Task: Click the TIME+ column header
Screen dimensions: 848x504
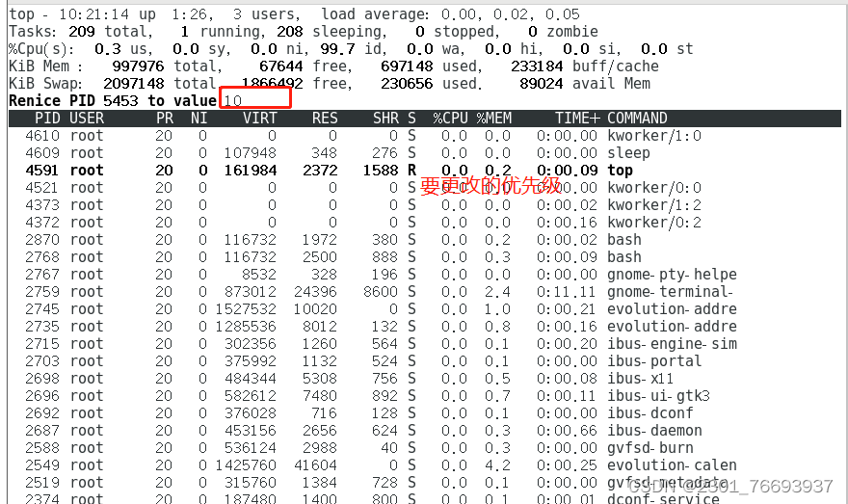Action: 577,118
